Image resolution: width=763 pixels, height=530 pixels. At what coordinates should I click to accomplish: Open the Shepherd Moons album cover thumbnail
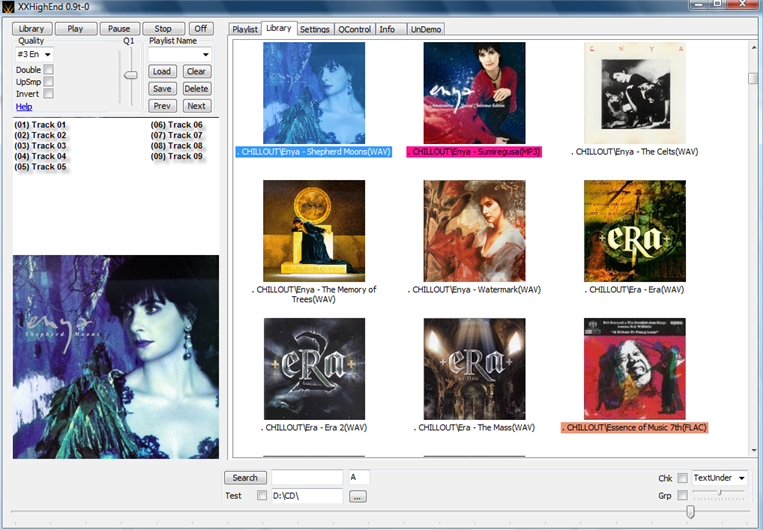click(x=314, y=93)
